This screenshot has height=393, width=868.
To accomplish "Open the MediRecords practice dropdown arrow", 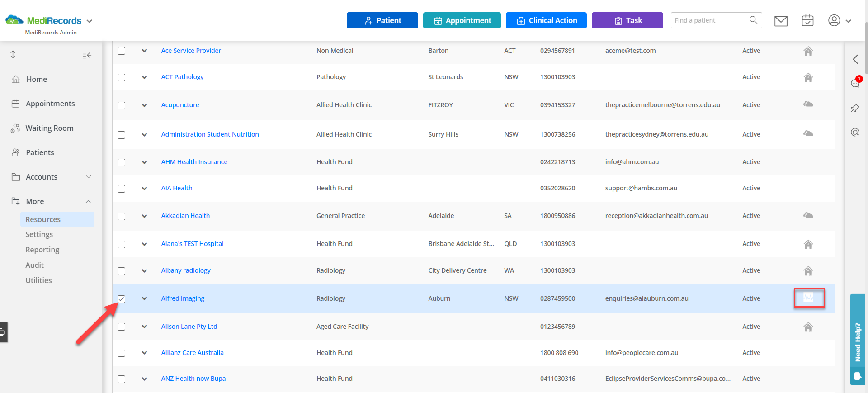I will pos(89,21).
